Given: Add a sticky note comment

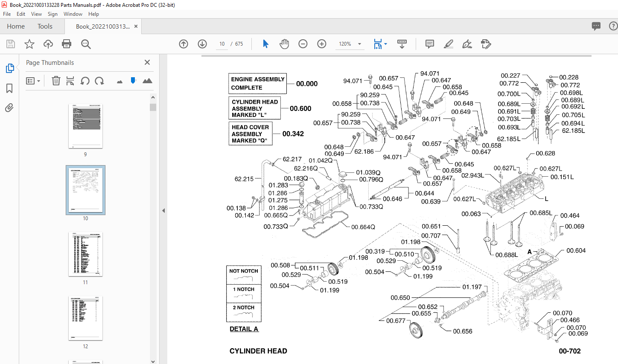Looking at the screenshot, I should point(430,44).
